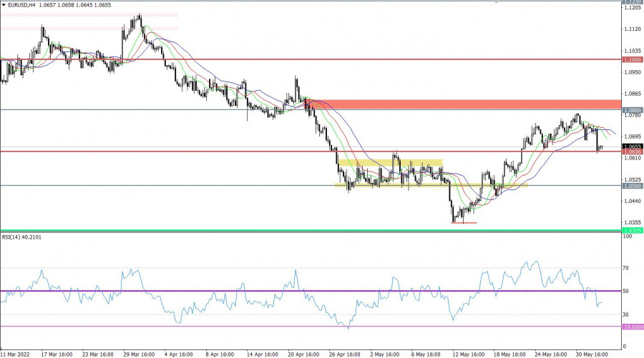Click the RSI scale value 50
This screenshot has width=644, height=358.
pyautogui.click(x=625, y=291)
